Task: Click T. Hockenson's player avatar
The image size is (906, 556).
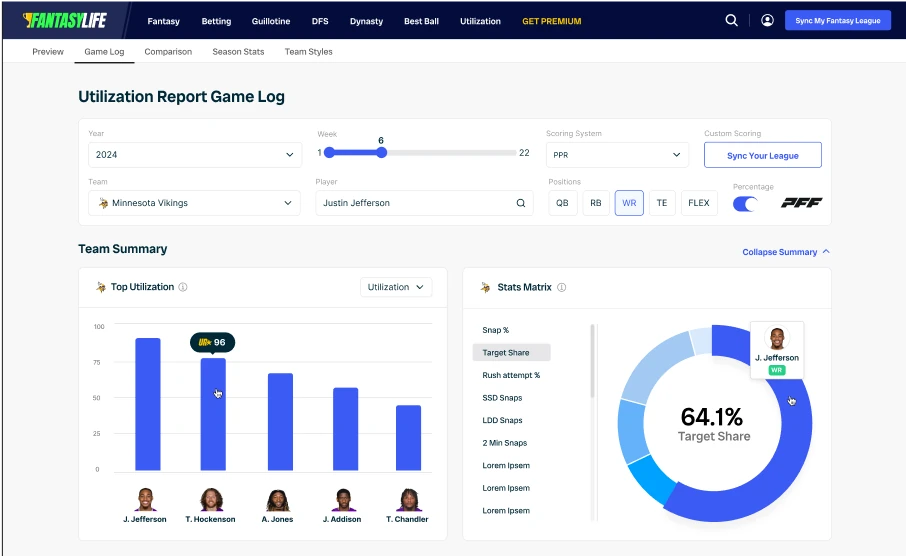Action: coord(211,500)
